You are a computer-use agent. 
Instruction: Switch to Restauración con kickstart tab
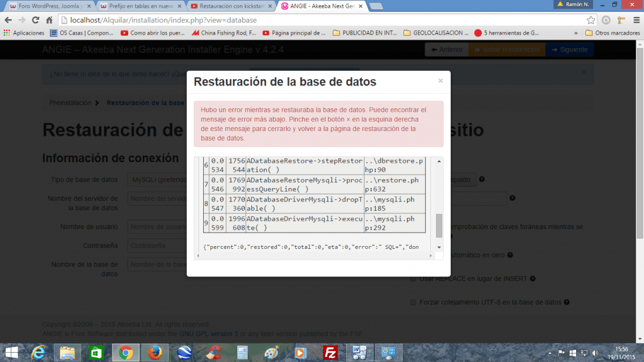pyautogui.click(x=231, y=6)
